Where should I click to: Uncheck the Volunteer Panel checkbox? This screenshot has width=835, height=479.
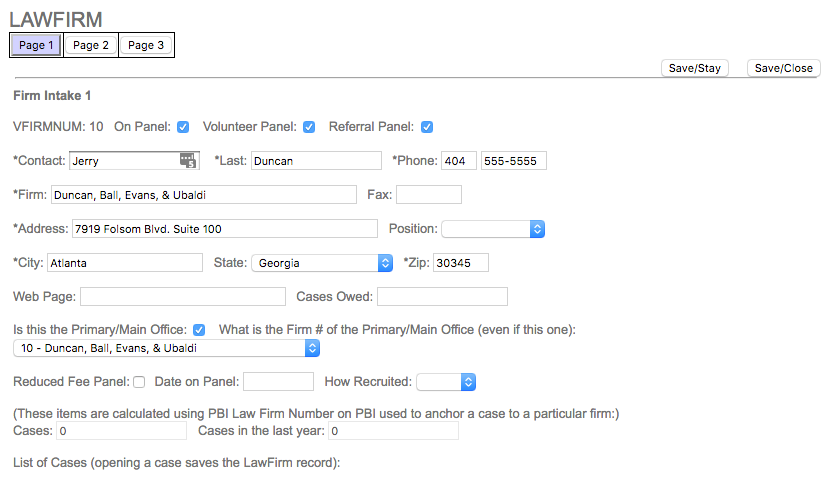click(x=309, y=127)
